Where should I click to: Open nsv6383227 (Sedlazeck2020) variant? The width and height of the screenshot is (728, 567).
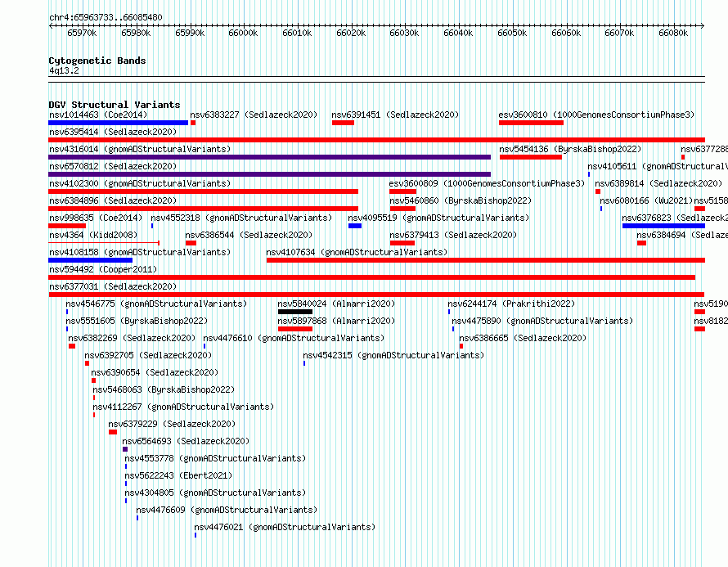click(x=254, y=115)
